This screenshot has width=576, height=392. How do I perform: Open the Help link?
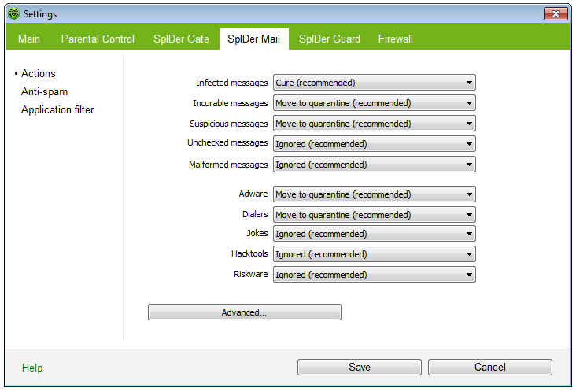click(32, 368)
